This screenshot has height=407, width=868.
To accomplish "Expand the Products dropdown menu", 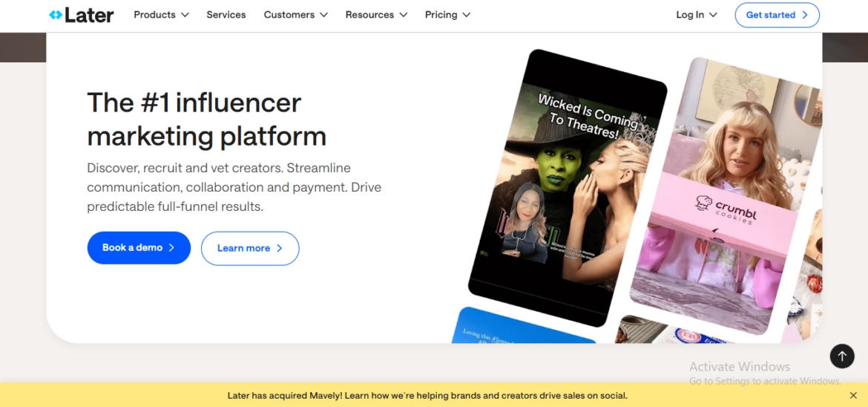I will pyautogui.click(x=161, y=15).
